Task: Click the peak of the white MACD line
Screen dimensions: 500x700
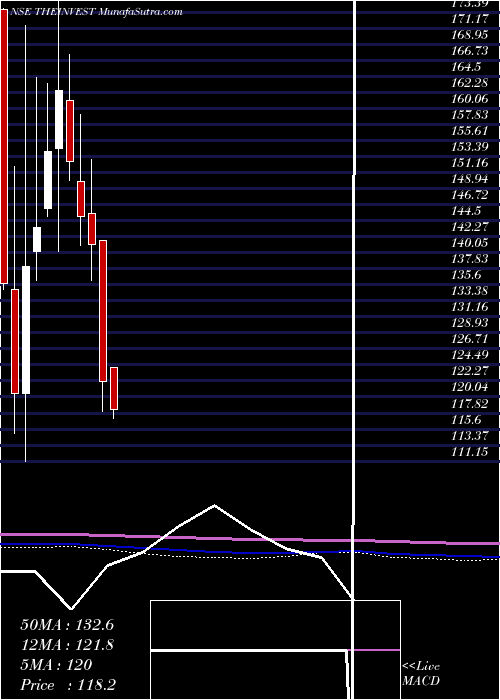Action: point(215,505)
